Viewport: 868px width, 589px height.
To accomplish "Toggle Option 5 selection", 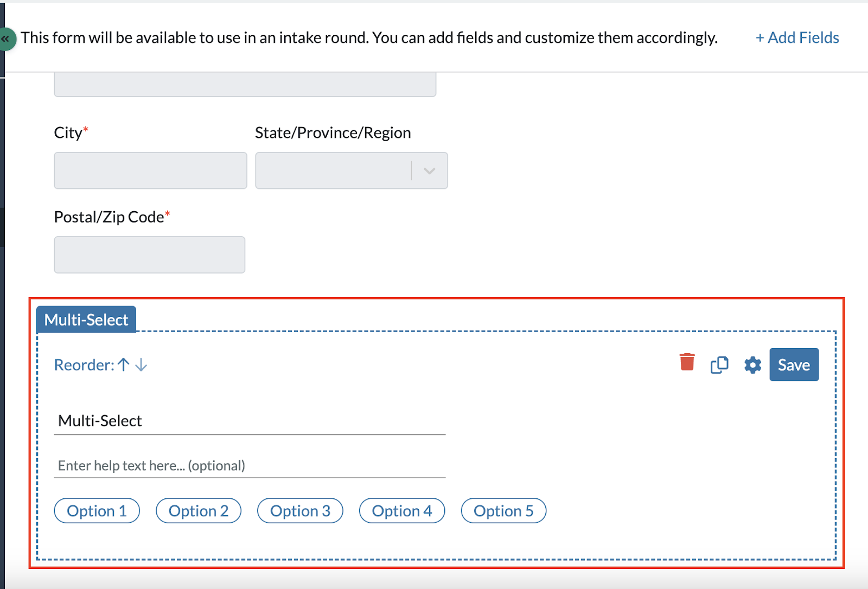I will click(x=503, y=510).
